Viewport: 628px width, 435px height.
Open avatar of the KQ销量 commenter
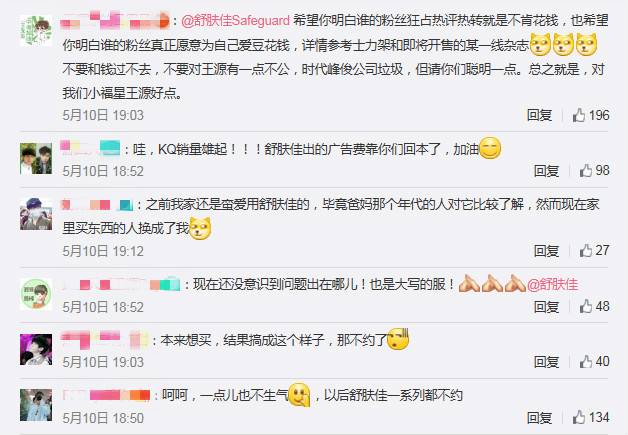point(36,159)
